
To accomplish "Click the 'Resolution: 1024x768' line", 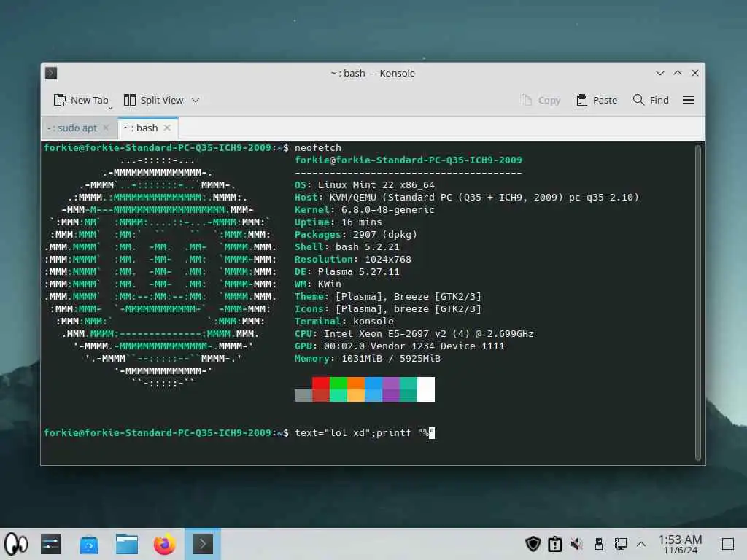I will tap(353, 259).
